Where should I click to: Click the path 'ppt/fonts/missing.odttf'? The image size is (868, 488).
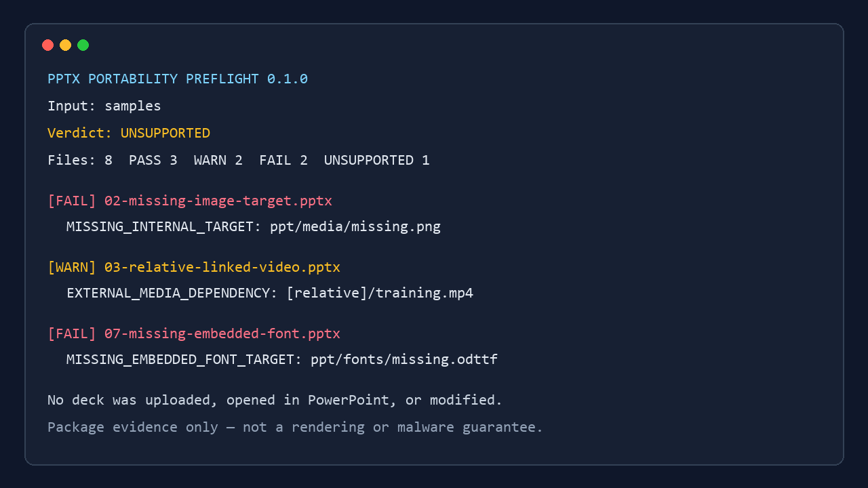[x=404, y=360]
